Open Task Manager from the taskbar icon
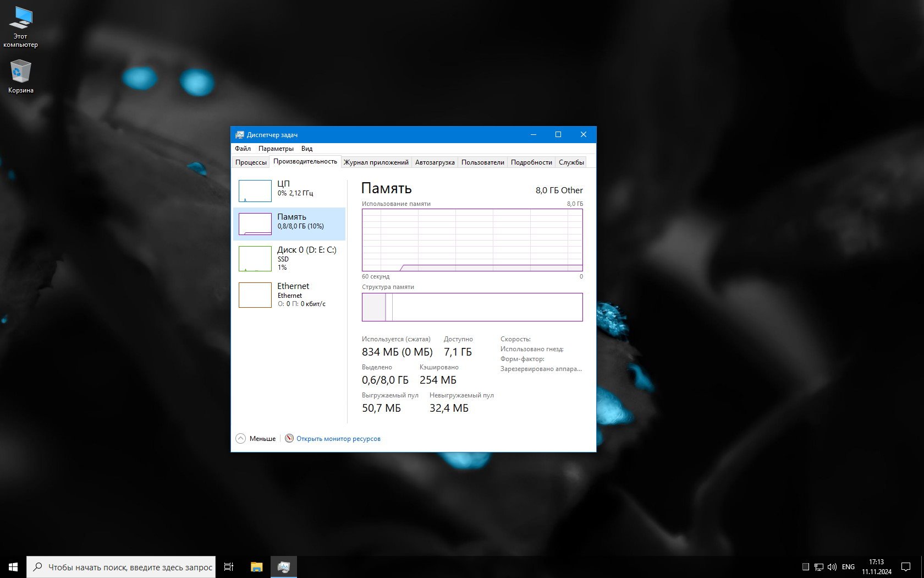The height and width of the screenshot is (578, 924). (x=284, y=566)
